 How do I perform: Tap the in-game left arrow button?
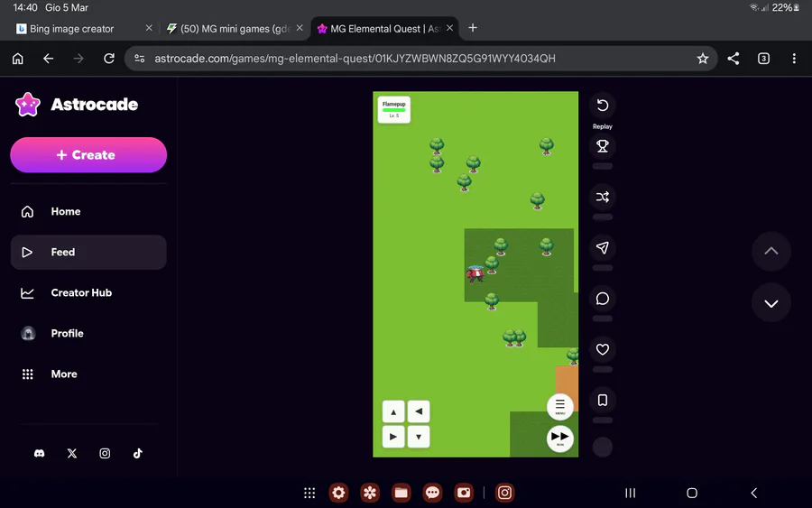point(419,411)
